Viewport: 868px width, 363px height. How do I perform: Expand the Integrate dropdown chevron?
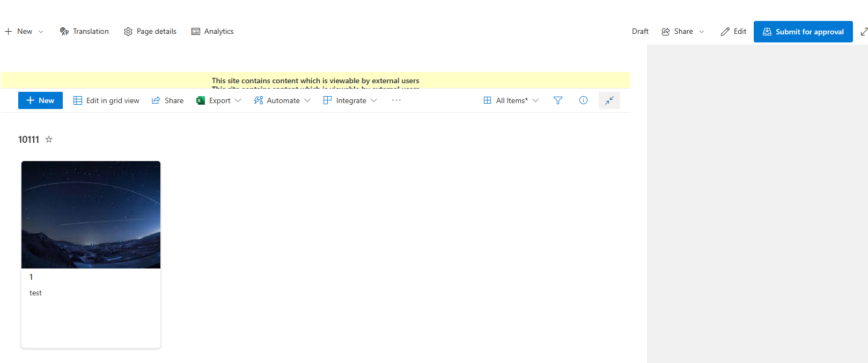[x=374, y=100]
